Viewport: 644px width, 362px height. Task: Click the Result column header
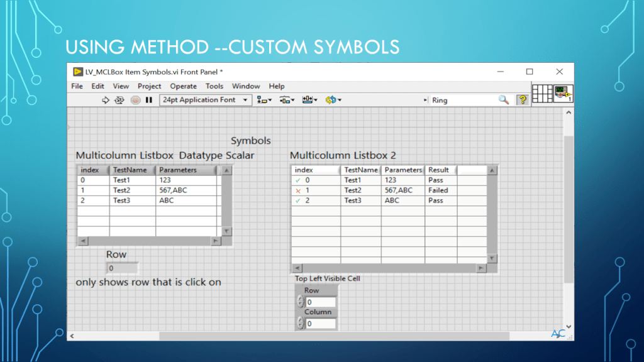click(x=439, y=170)
